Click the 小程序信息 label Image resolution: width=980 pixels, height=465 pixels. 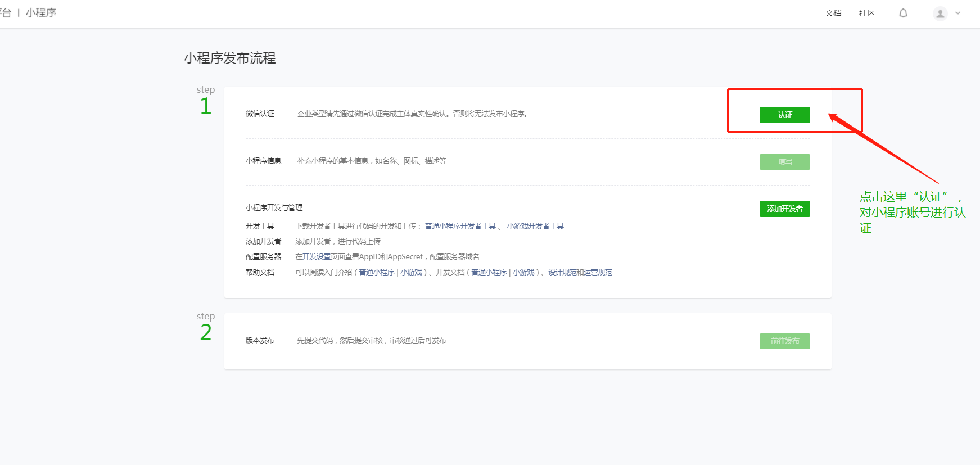[x=263, y=161]
